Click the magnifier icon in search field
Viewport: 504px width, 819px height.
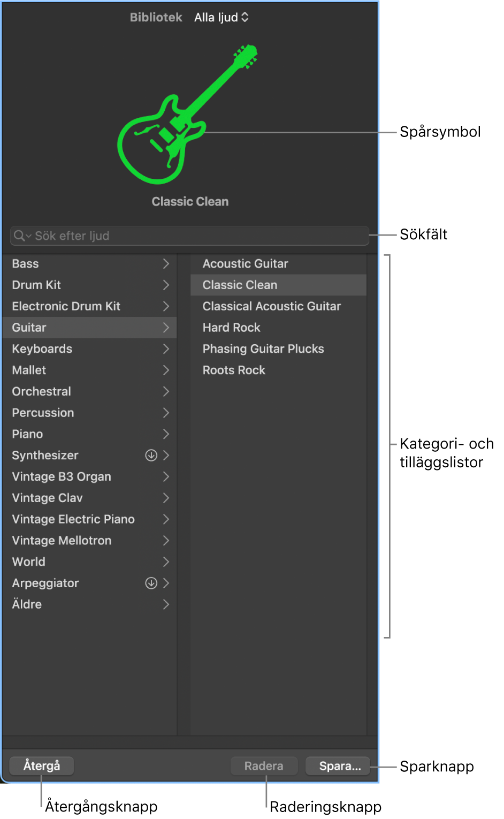tap(20, 236)
